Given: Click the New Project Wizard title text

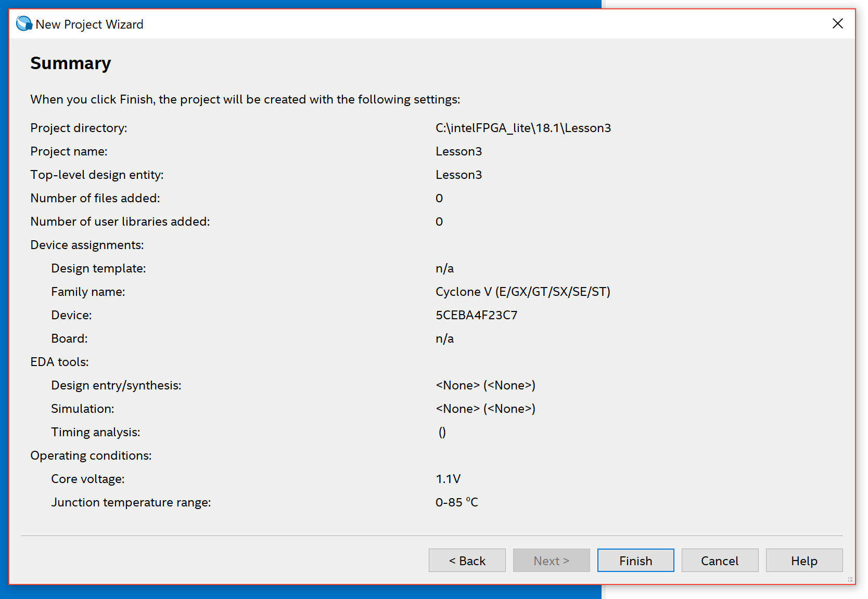Looking at the screenshot, I should pyautogui.click(x=90, y=24).
